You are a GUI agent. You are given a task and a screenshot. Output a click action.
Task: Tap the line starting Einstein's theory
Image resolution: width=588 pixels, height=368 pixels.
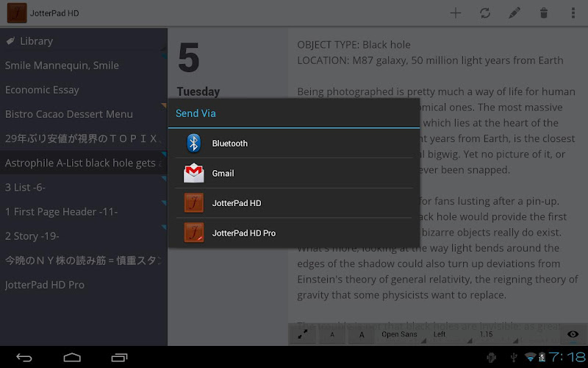437,279
